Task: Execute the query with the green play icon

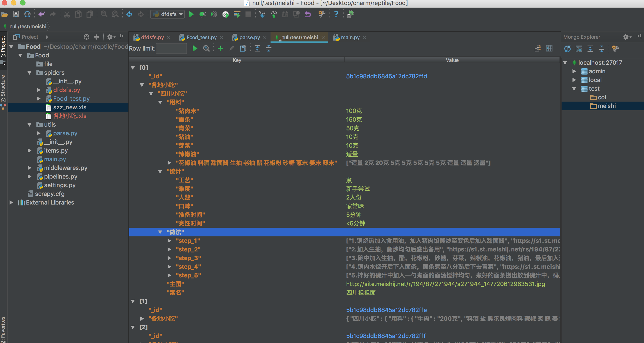Action: pyautogui.click(x=195, y=48)
